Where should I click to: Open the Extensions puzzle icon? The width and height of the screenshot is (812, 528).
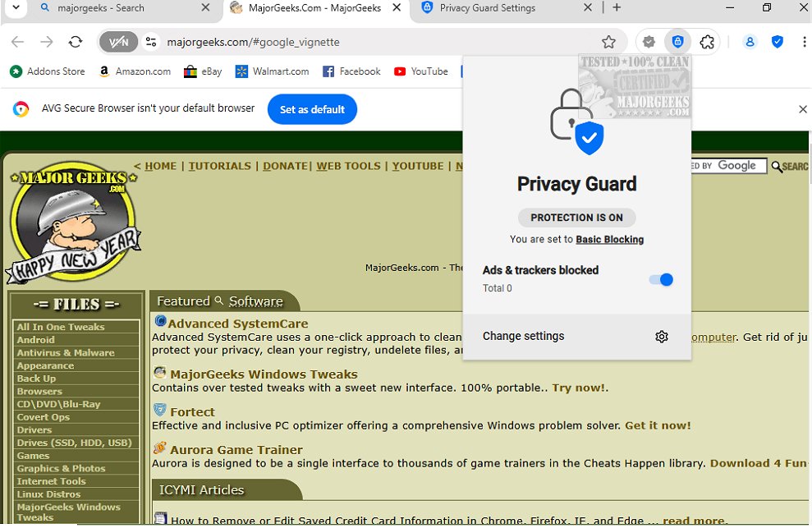tap(707, 42)
